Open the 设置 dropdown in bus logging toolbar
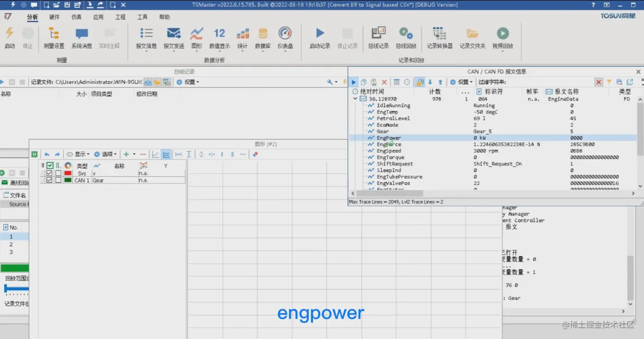644x339 pixels. click(188, 82)
